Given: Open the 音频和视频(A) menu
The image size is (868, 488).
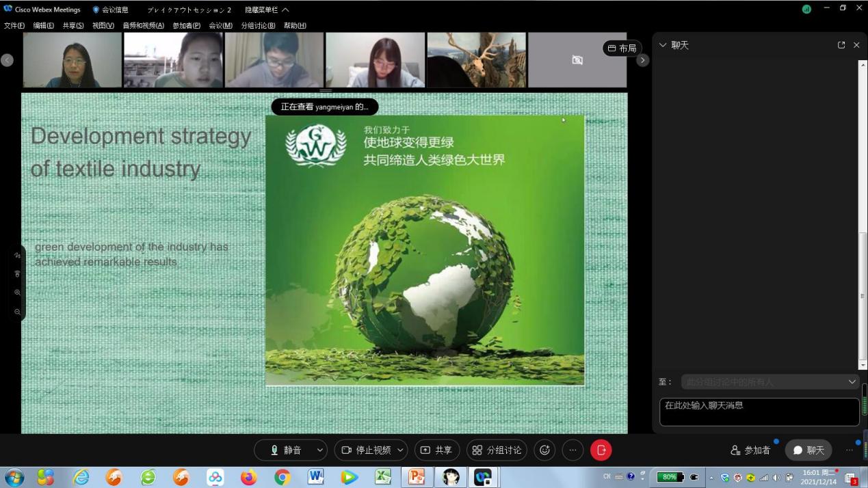Looking at the screenshot, I should pyautogui.click(x=143, y=25).
